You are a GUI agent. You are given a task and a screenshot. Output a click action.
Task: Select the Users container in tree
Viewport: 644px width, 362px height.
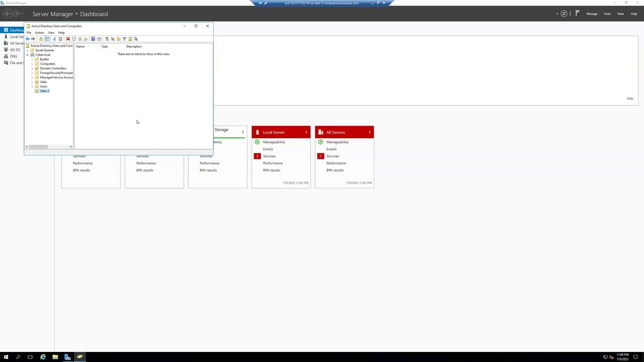pos(44,86)
